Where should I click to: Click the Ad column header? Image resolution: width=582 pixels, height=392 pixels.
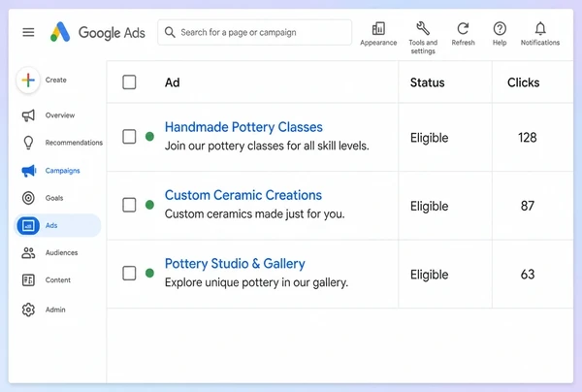pyautogui.click(x=173, y=82)
